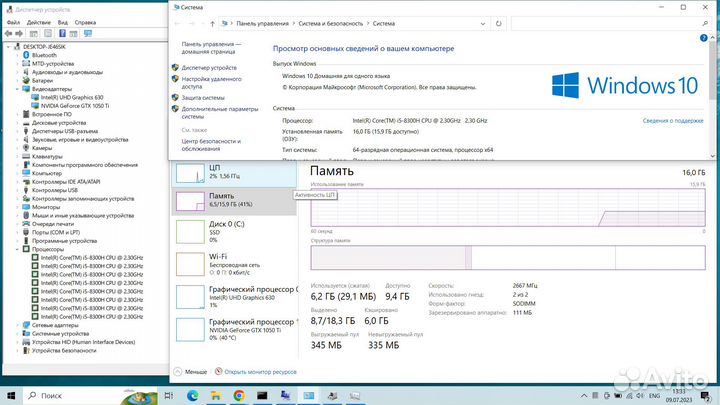The width and height of the screenshot is (720, 405).
Task: Click Up arrow in Система window navigation
Action: click(x=212, y=24)
